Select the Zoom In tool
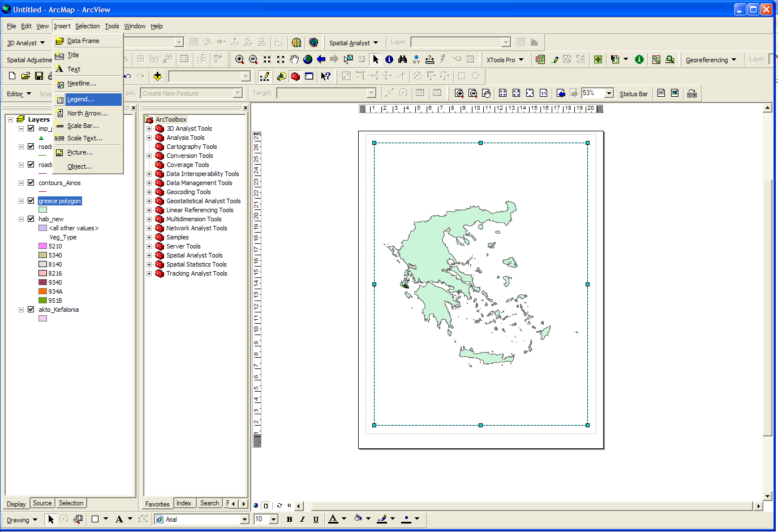778x532 pixels. point(240,59)
